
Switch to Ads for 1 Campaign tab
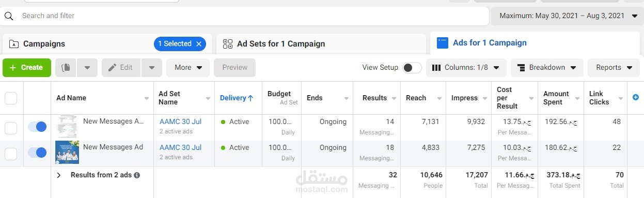pyautogui.click(x=535, y=43)
